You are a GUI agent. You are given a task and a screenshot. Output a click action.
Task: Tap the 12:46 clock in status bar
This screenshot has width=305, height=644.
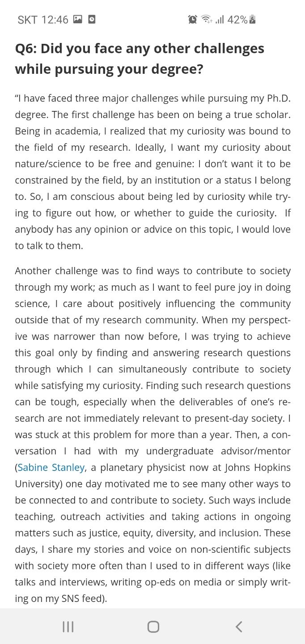55,20
